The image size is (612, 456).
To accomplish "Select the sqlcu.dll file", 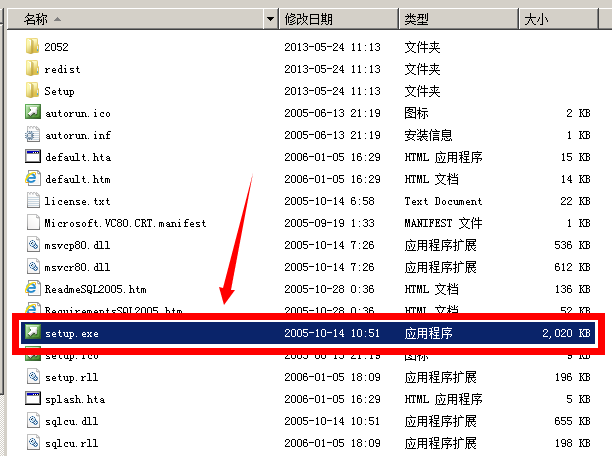I will pos(70,420).
